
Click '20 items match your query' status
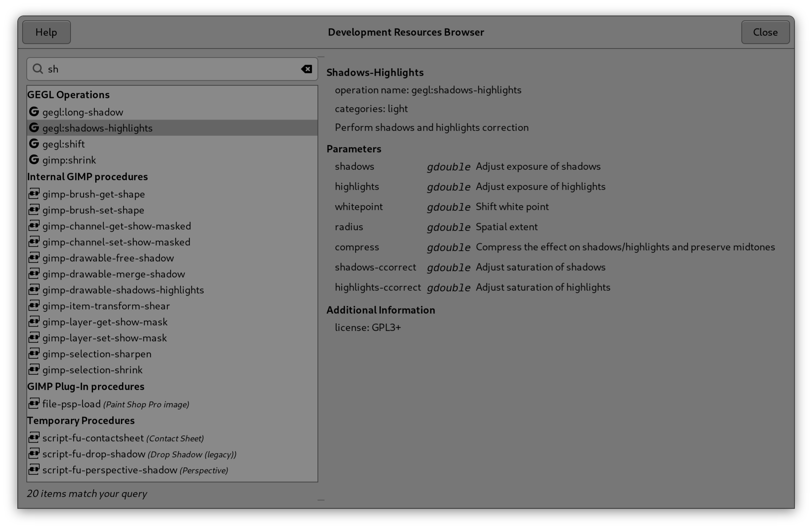(87, 494)
